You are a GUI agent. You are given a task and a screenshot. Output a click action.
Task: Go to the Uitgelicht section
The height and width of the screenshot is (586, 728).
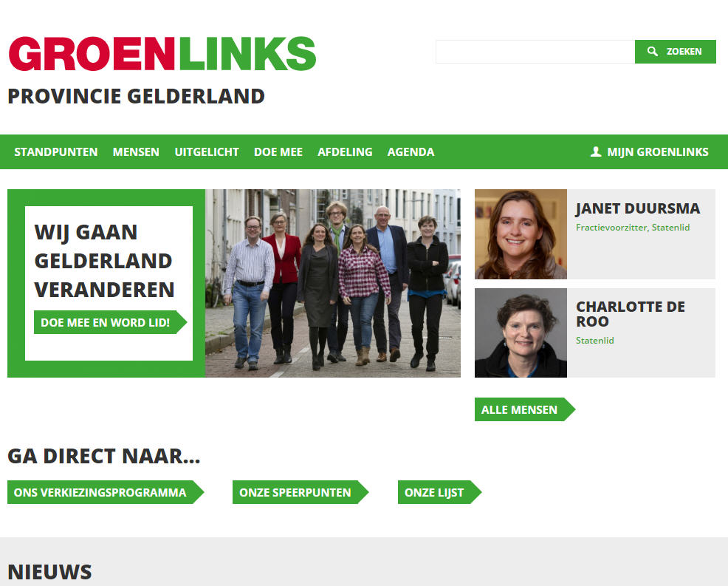tap(207, 152)
